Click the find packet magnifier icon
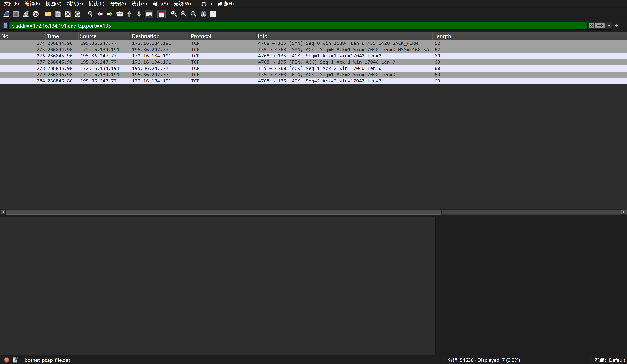The height and width of the screenshot is (364, 627). point(90,14)
